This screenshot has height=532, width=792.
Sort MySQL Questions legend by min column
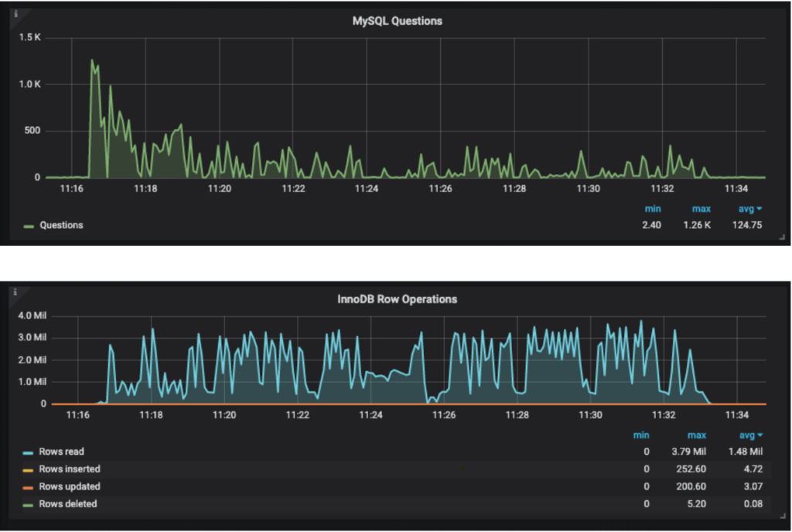[x=653, y=208]
